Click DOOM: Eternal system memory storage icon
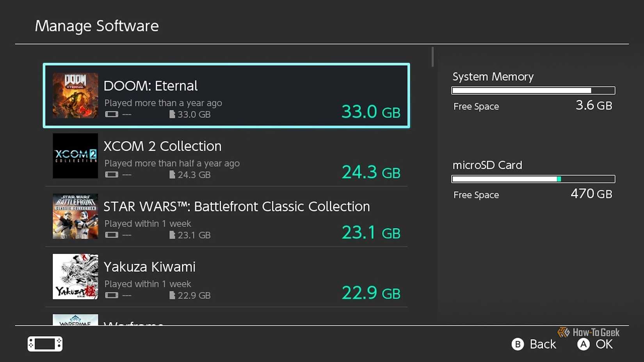Viewport: 644px width, 362px height. [x=112, y=114]
